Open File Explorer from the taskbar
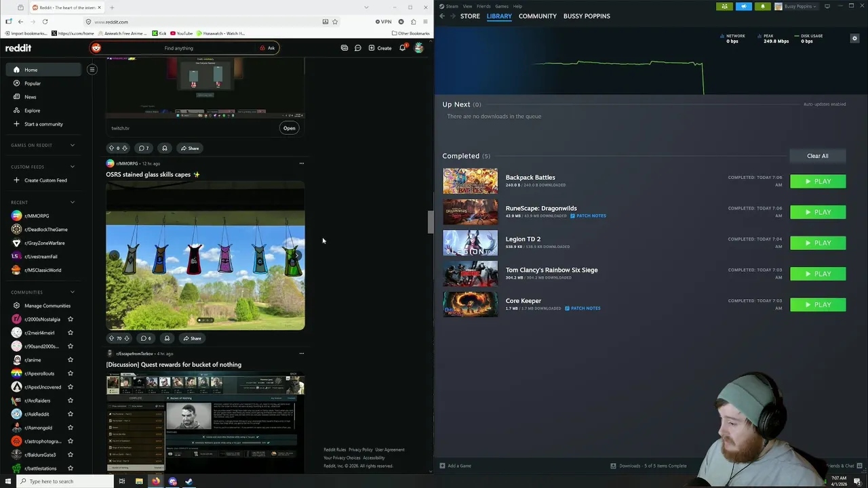The width and height of the screenshot is (868, 488). tap(139, 481)
